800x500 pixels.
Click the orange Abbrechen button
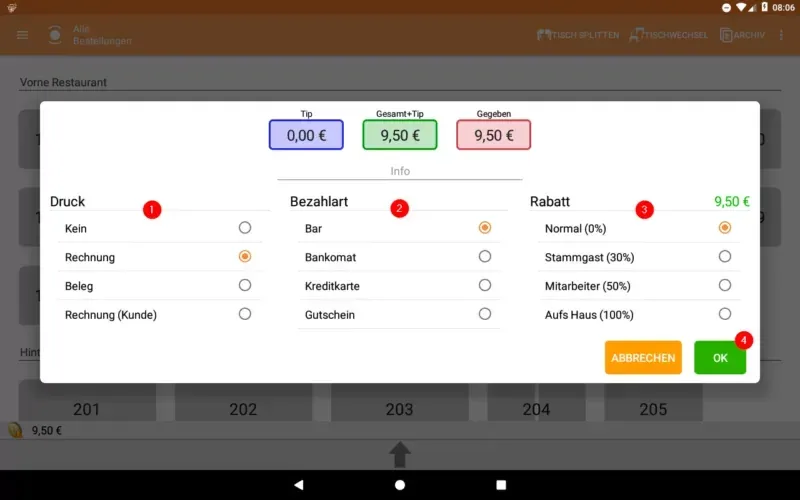click(x=643, y=358)
